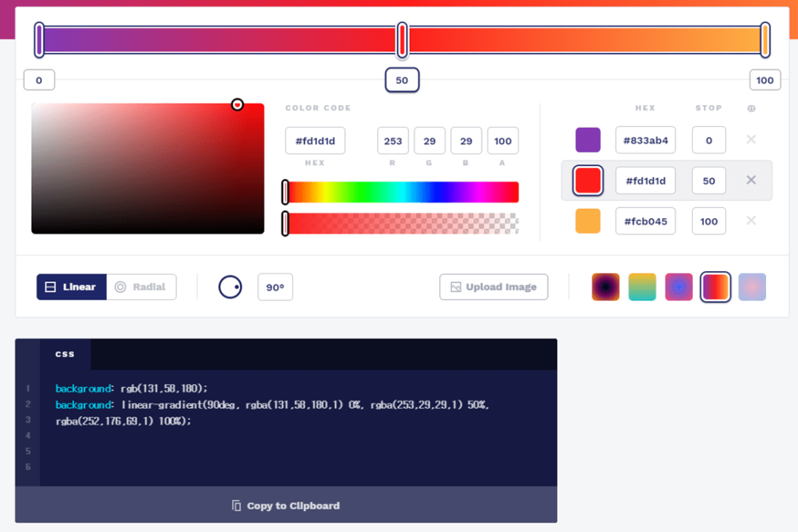798x532 pixels.
Task: Switch to the CSS tab
Action: tap(65, 353)
